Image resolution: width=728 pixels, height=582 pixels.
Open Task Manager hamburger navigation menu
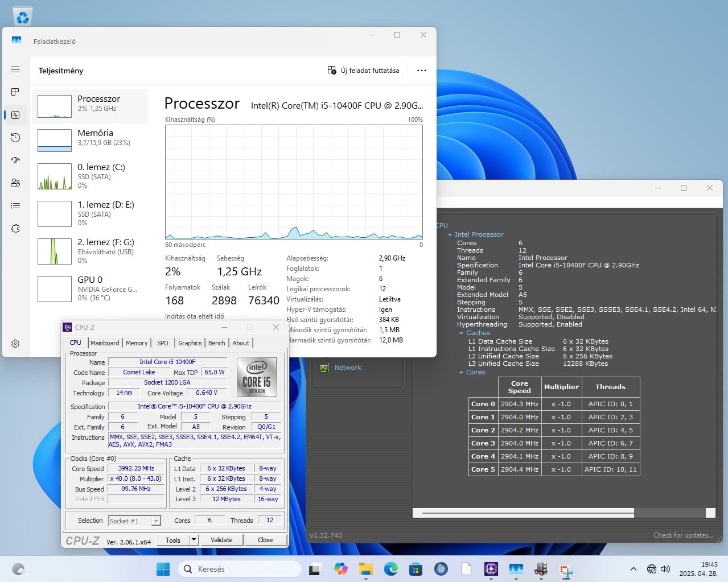tap(15, 69)
